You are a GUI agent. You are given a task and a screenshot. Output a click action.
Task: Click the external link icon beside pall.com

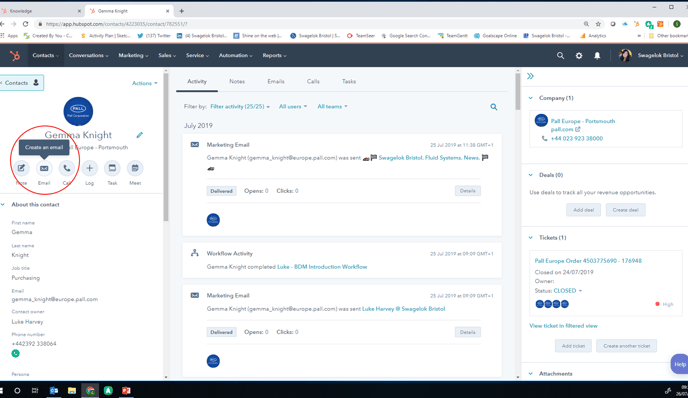pos(578,129)
